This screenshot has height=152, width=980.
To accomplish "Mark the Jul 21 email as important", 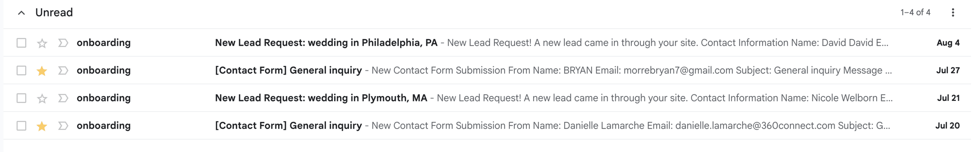I will (x=63, y=98).
